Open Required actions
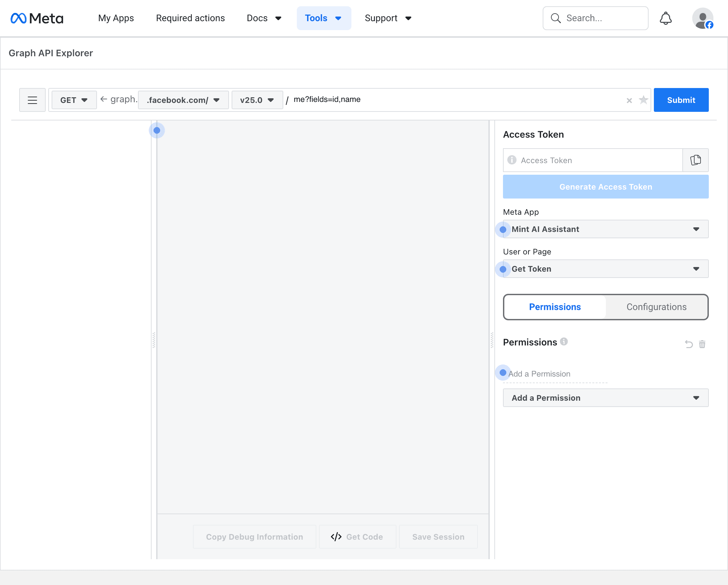728x585 pixels. click(190, 18)
